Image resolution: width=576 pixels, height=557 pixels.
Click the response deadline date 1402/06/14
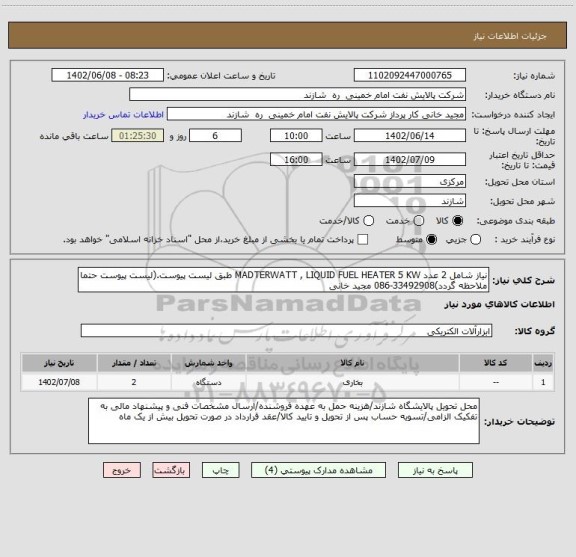[x=410, y=136]
